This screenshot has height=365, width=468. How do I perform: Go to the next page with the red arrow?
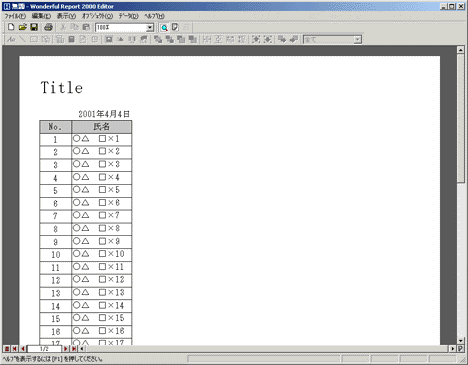66,349
